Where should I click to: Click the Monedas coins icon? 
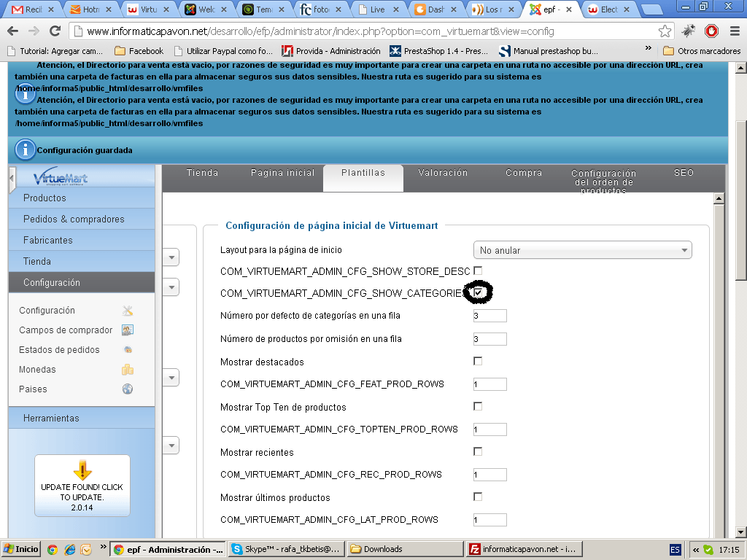pos(127,370)
